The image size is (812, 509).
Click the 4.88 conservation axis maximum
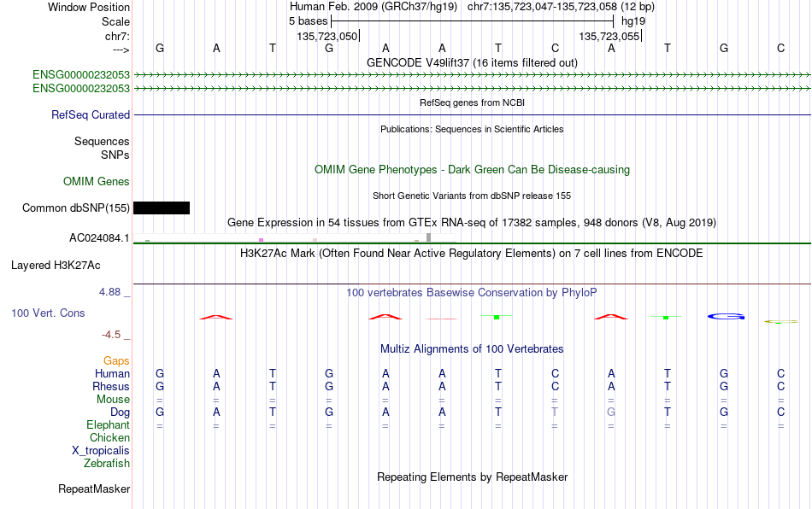tap(109, 292)
